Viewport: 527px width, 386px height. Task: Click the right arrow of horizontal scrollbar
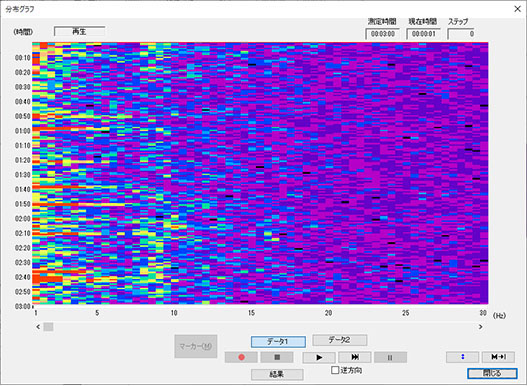(481, 327)
